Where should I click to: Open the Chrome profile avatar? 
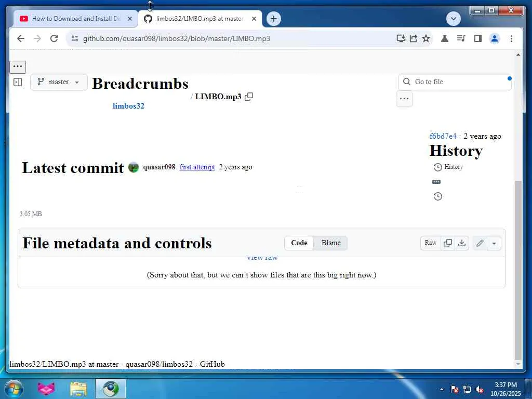[x=495, y=38]
